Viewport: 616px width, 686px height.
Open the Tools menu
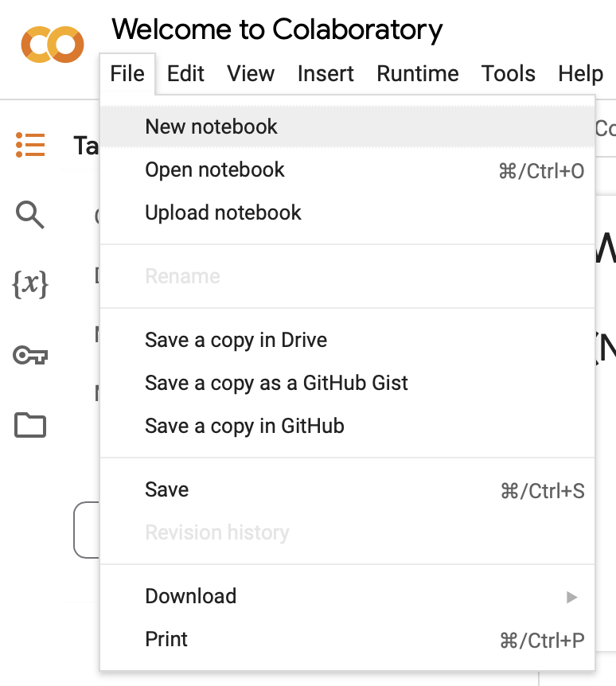[x=508, y=73]
